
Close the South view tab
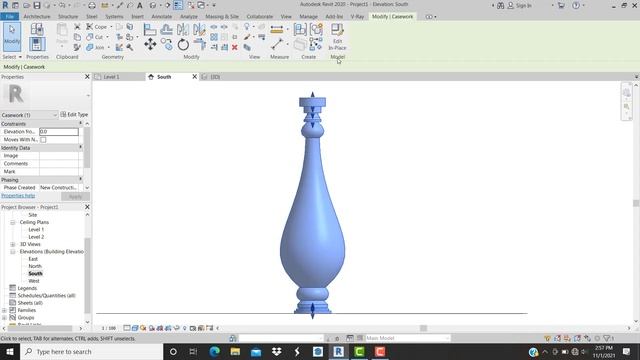[x=195, y=77]
